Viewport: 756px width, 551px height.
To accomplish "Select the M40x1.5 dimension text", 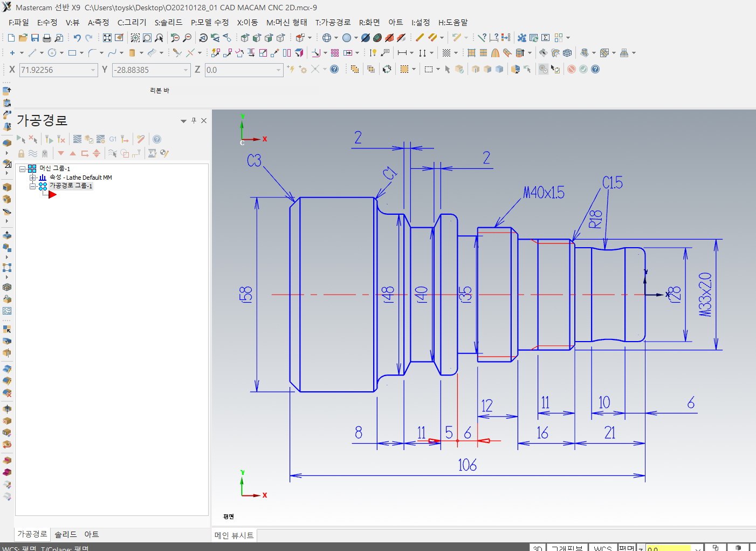I will click(544, 193).
